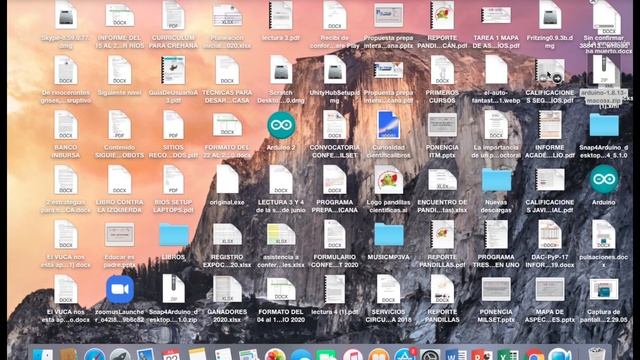Select FORMATO DEL 04 al 1...IO 2020 file
The image size is (640, 360).
point(281,289)
